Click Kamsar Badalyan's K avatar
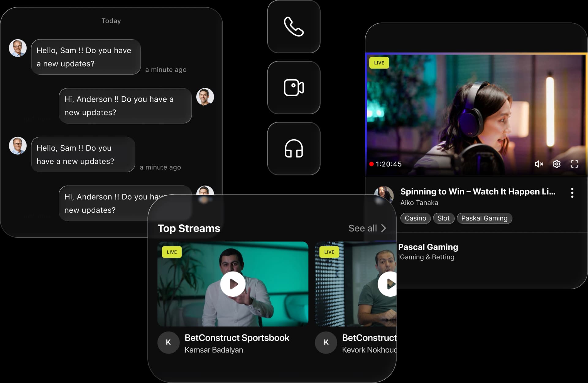 click(168, 343)
